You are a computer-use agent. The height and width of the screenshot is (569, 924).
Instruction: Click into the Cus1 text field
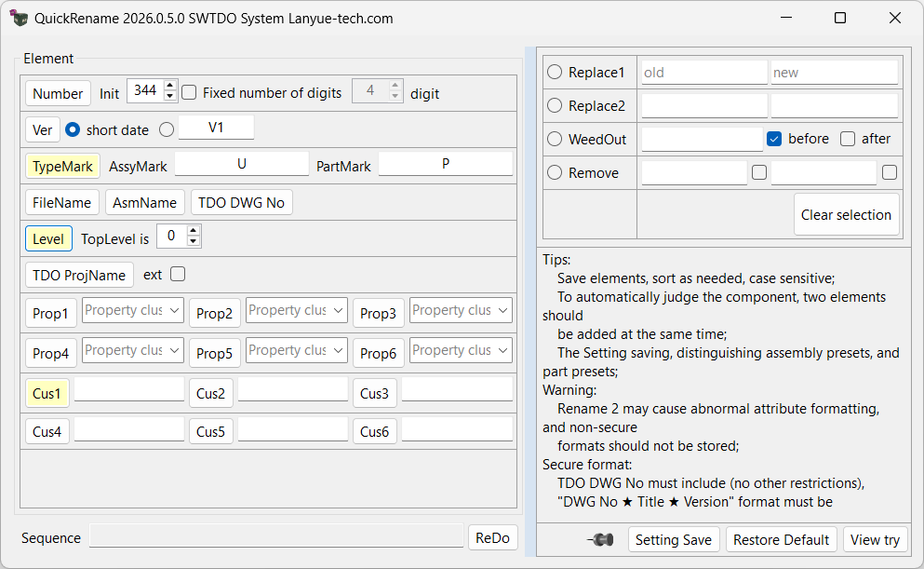(129, 390)
